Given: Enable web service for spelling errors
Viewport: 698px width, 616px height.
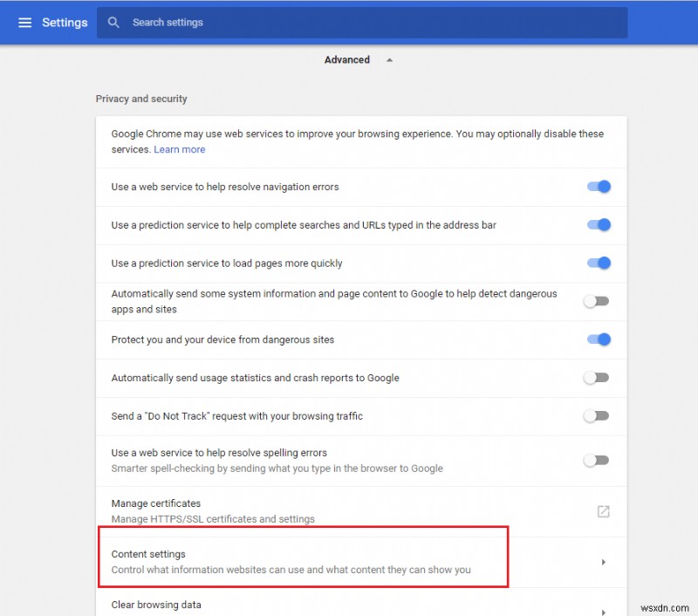Looking at the screenshot, I should pyautogui.click(x=597, y=460).
